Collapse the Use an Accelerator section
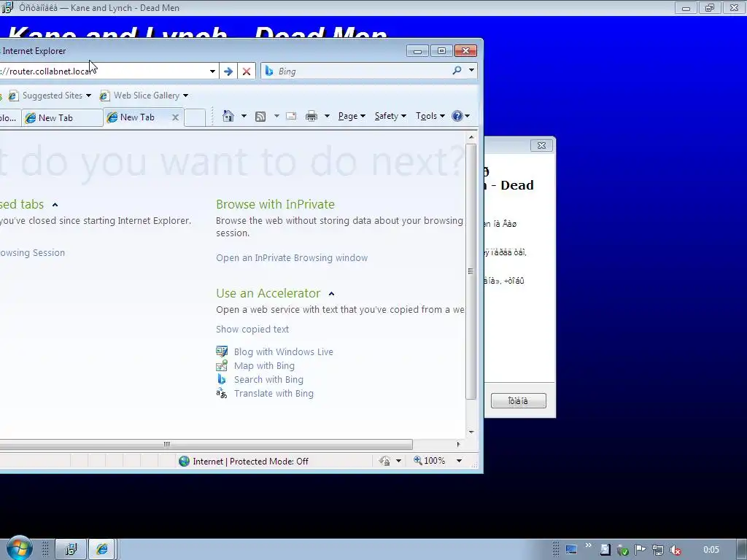 point(332,294)
